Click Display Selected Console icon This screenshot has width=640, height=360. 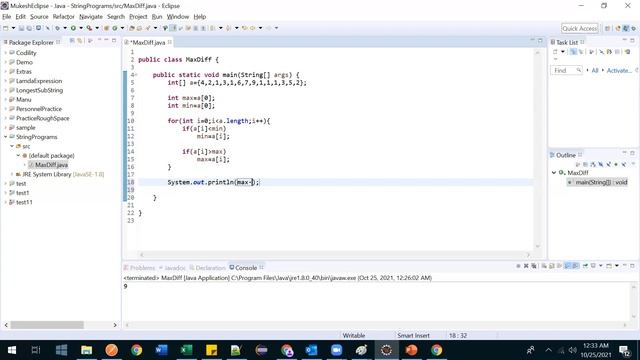593,266
